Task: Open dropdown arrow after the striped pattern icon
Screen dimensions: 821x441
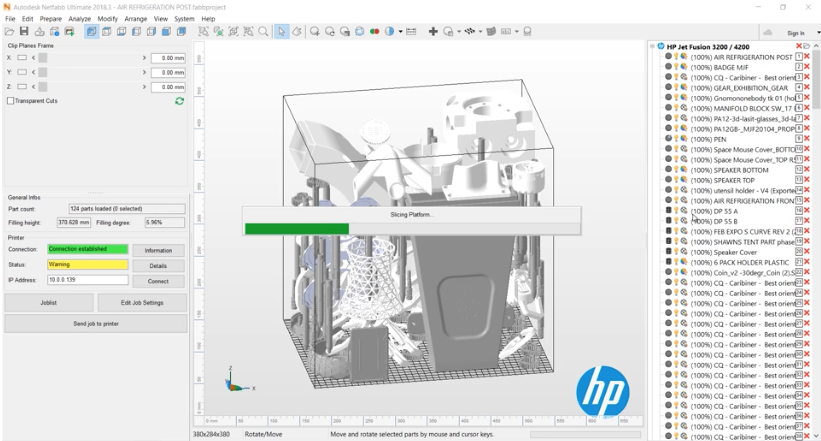Action: pyautogui.click(x=480, y=32)
